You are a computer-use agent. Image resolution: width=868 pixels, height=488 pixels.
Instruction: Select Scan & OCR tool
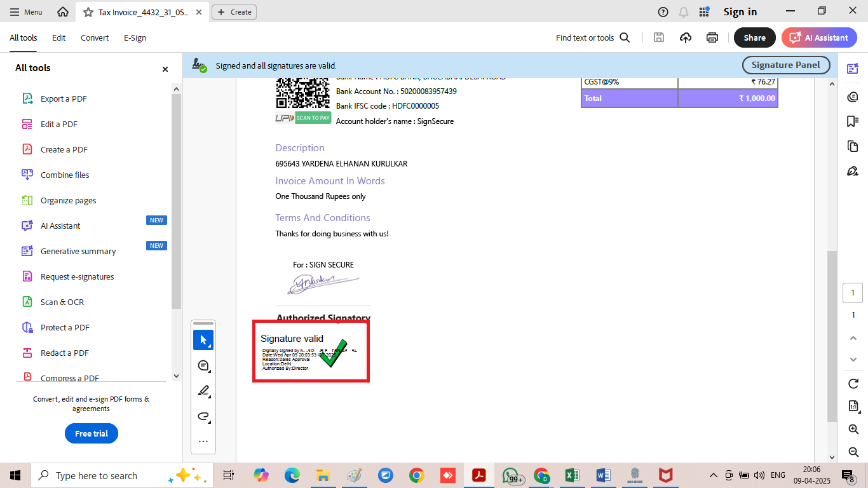(x=62, y=302)
